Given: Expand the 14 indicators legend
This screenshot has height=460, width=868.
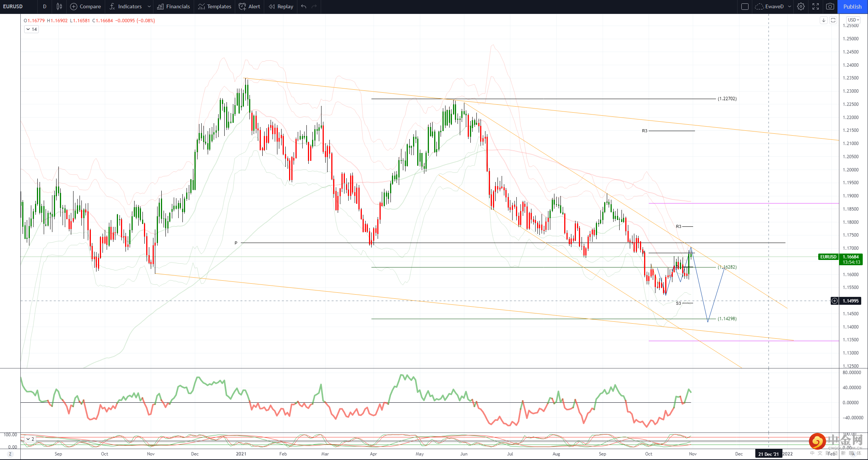Looking at the screenshot, I should point(31,29).
